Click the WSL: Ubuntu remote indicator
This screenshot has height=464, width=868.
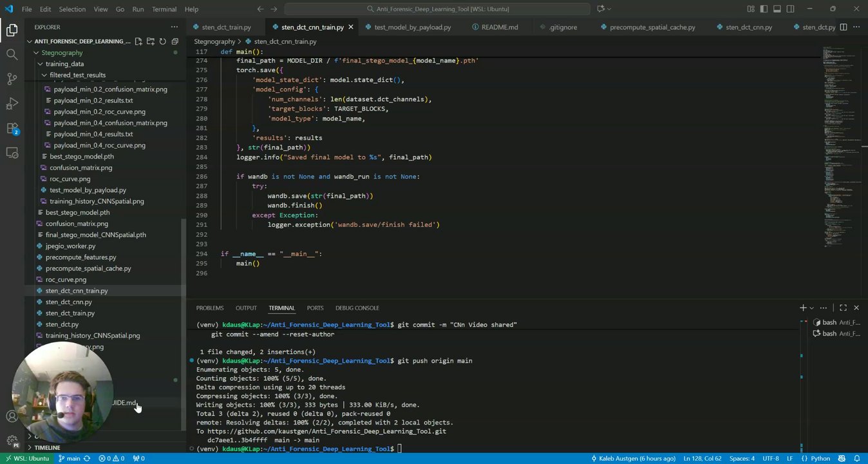coord(27,458)
